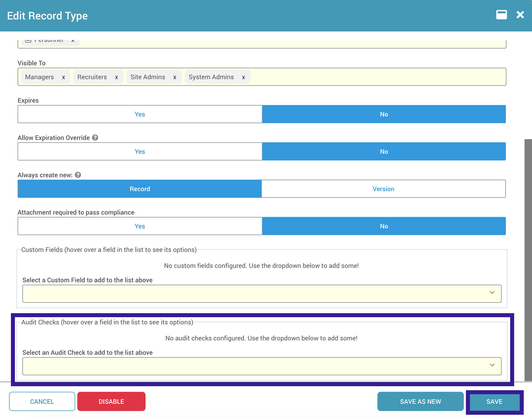Screen dimensions: 532x419
Task: Switch Always create new to Version
Action: click(383, 189)
